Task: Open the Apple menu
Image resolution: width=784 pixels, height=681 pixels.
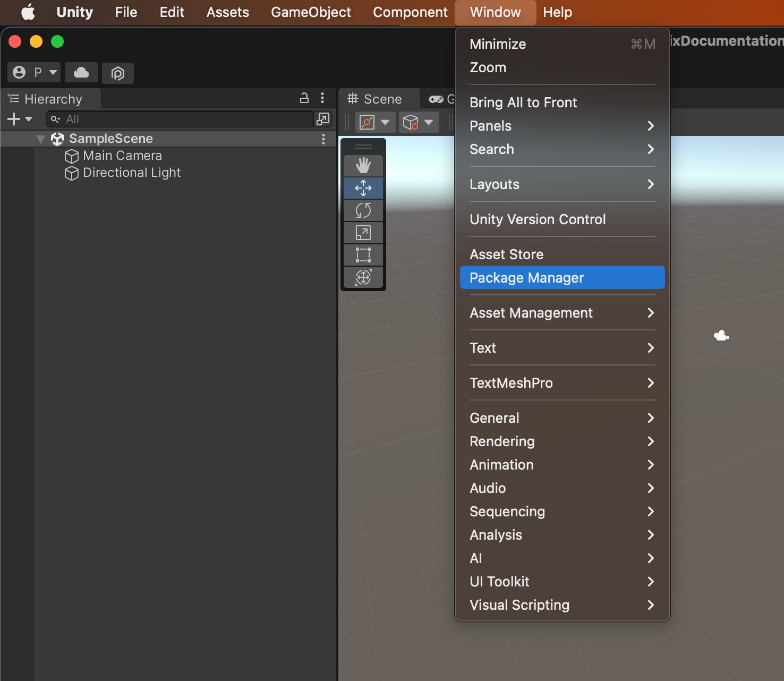Action: pyautogui.click(x=28, y=12)
